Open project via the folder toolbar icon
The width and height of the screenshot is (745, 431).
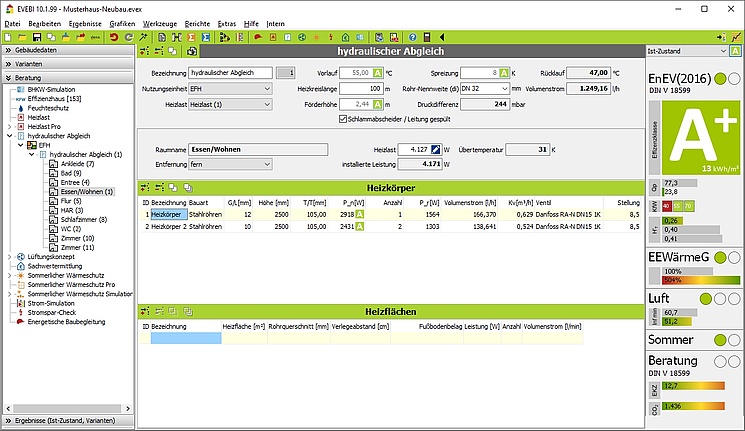coord(22,37)
